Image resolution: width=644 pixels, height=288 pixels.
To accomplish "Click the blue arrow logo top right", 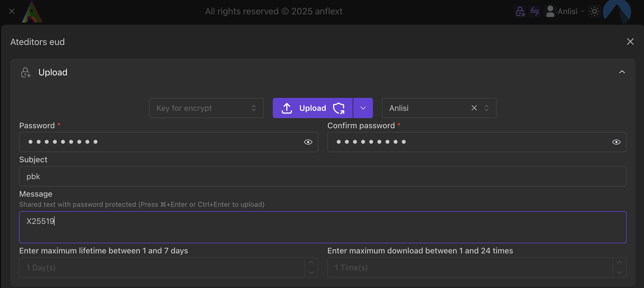I will pos(617,12).
